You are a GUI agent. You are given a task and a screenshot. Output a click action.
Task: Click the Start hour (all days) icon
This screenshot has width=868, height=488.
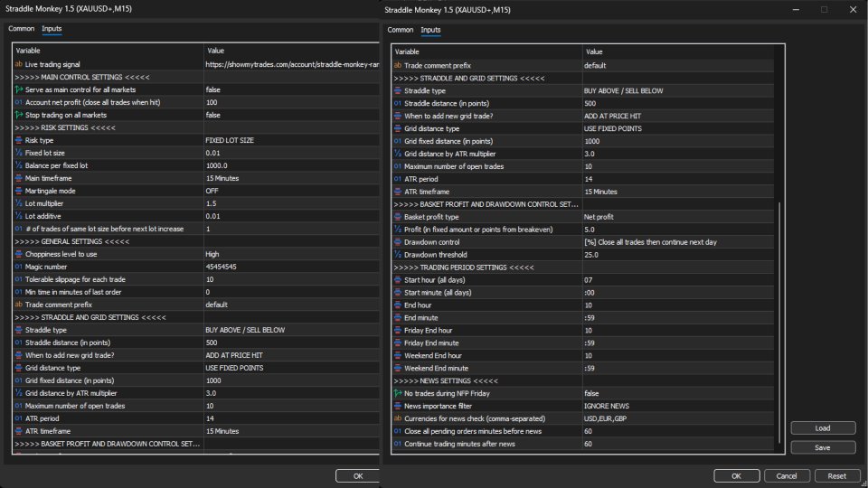click(398, 280)
